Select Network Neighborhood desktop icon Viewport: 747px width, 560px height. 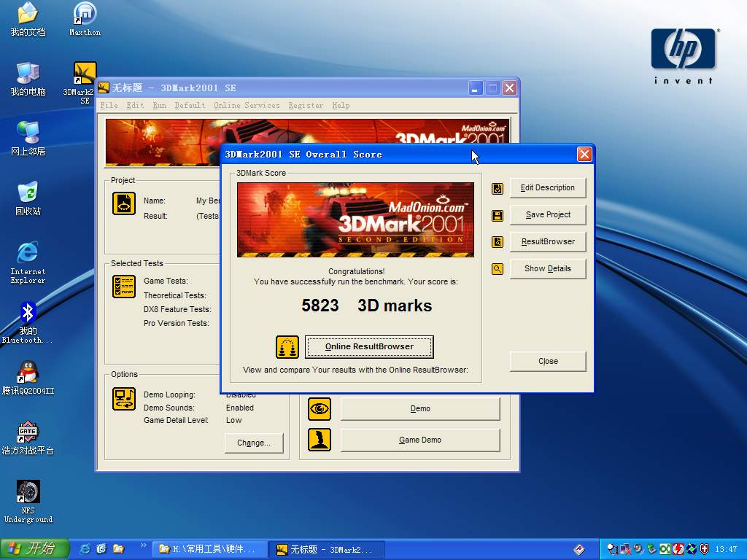(28, 139)
